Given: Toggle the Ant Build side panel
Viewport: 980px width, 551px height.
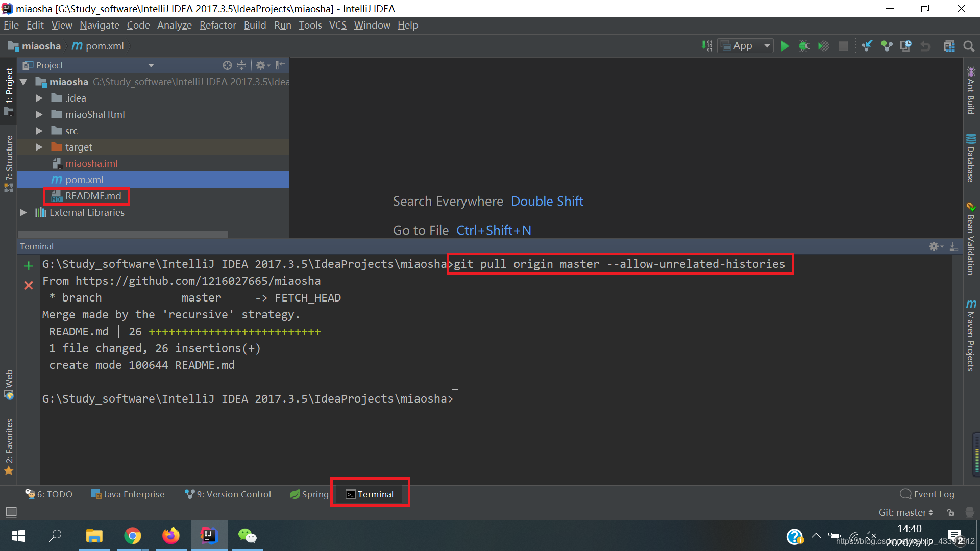Looking at the screenshot, I should pos(971,90).
